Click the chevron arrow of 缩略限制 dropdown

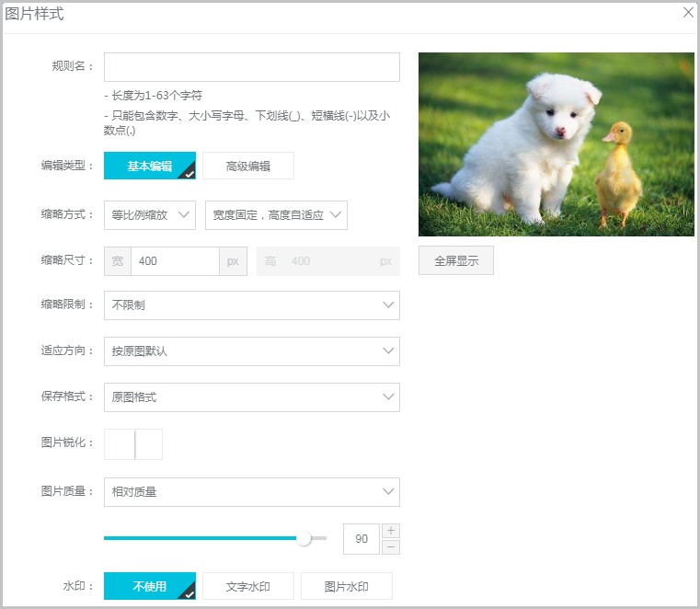[388, 304]
